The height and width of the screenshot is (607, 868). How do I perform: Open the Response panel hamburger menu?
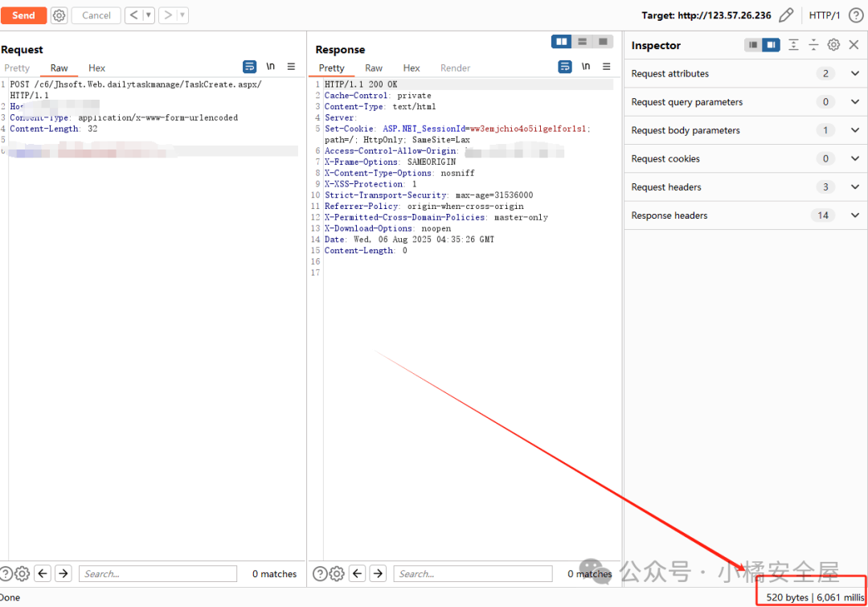click(607, 67)
